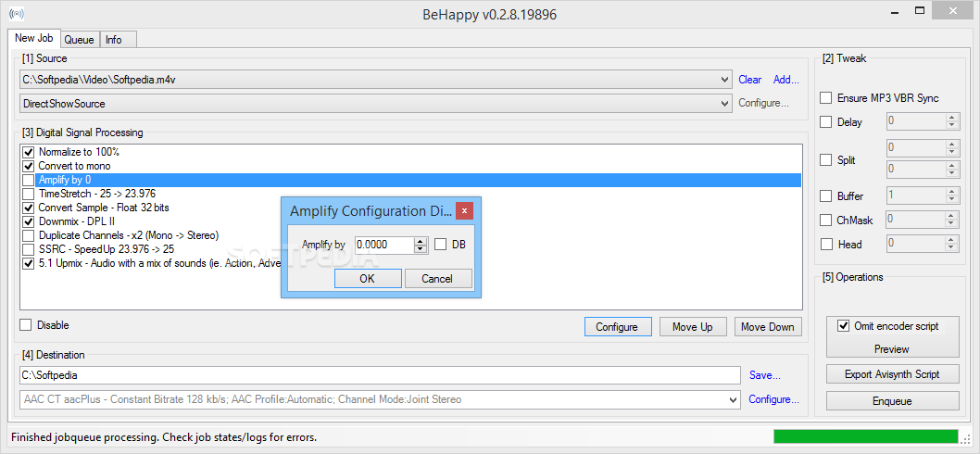This screenshot has height=454, width=980.
Task: Click the Amplify by value field
Action: coord(385,246)
